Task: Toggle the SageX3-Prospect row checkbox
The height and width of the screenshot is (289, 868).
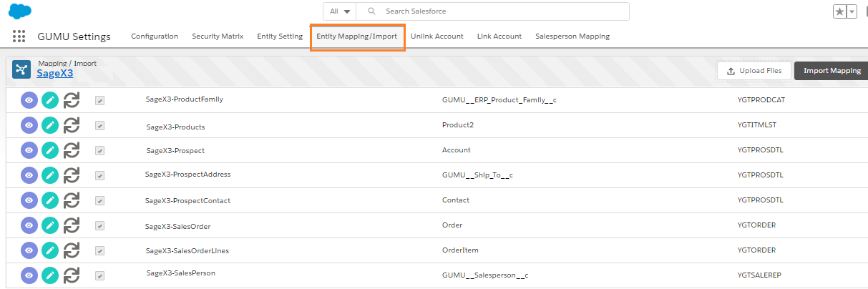Action: (x=100, y=151)
